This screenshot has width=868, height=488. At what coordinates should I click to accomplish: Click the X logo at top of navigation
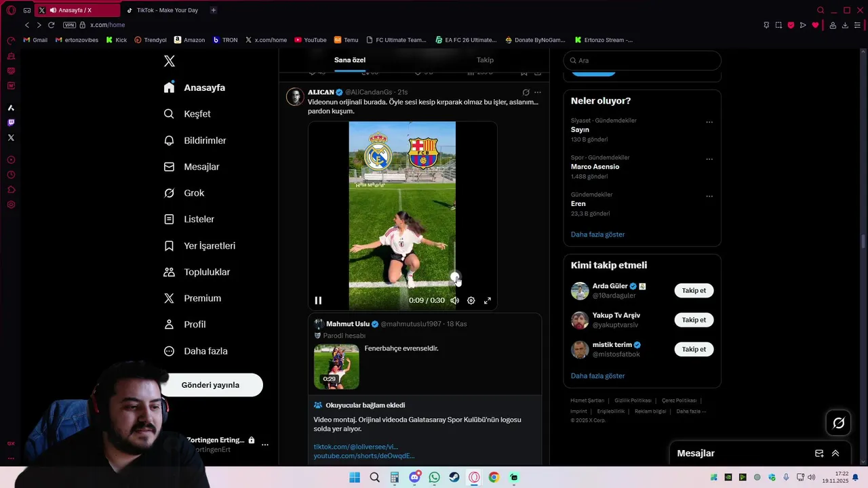170,61
